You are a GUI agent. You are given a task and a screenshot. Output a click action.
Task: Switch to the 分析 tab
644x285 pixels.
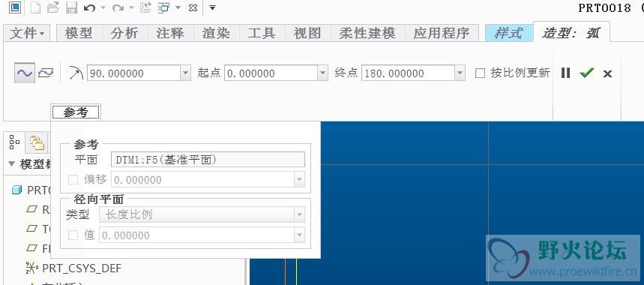pyautogui.click(x=124, y=33)
